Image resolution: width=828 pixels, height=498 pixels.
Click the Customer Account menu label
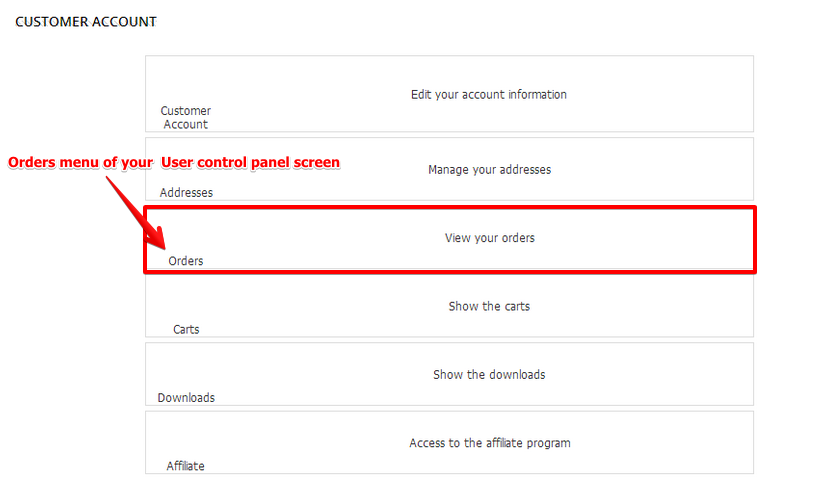(185, 117)
